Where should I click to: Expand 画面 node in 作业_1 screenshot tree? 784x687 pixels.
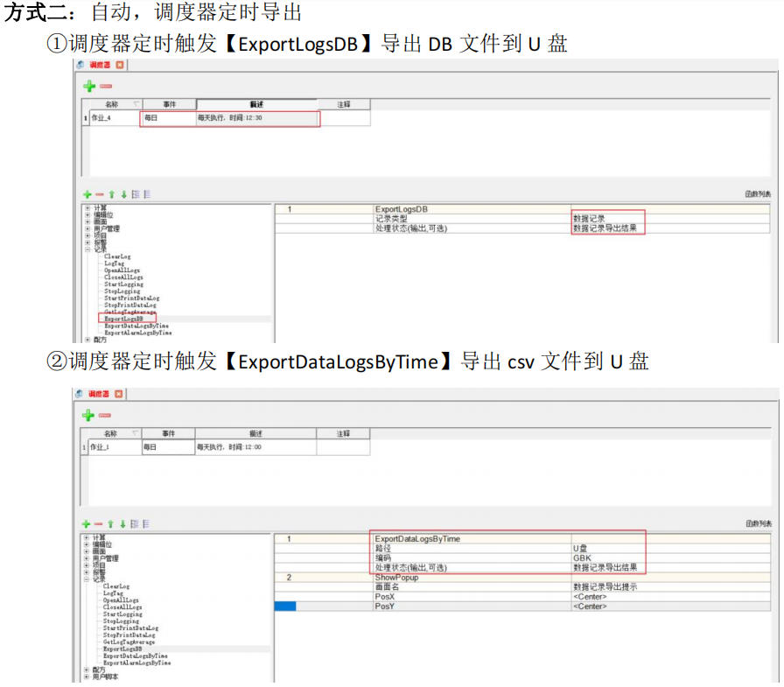[87, 551]
